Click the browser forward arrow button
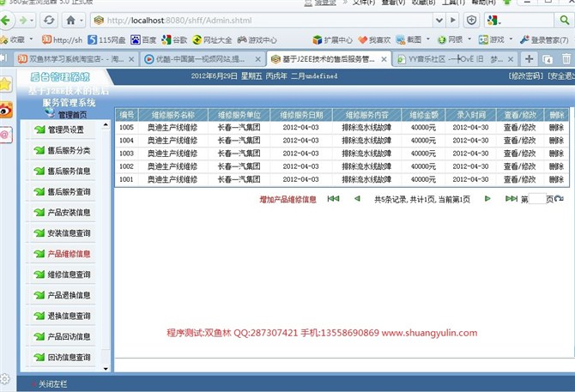This screenshot has height=392, width=575. coord(23,20)
